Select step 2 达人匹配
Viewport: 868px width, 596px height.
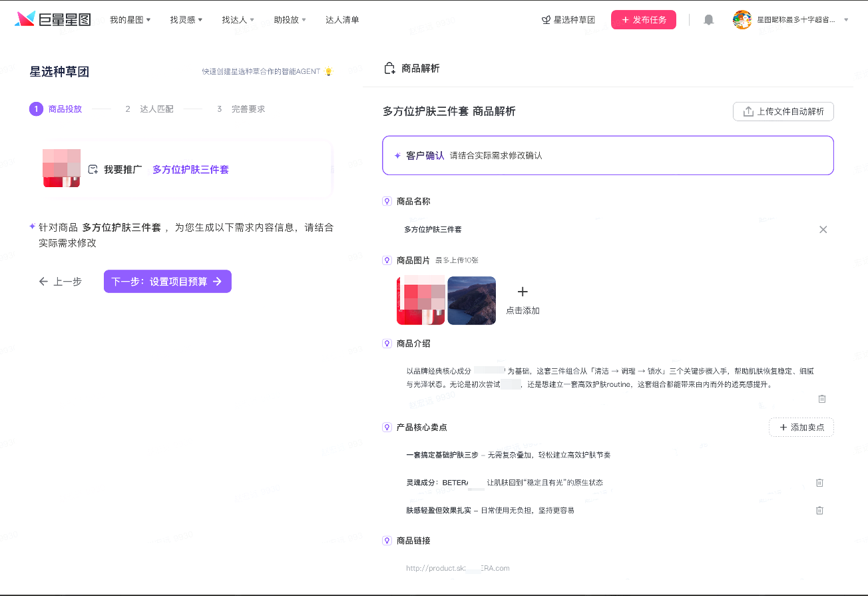point(148,109)
